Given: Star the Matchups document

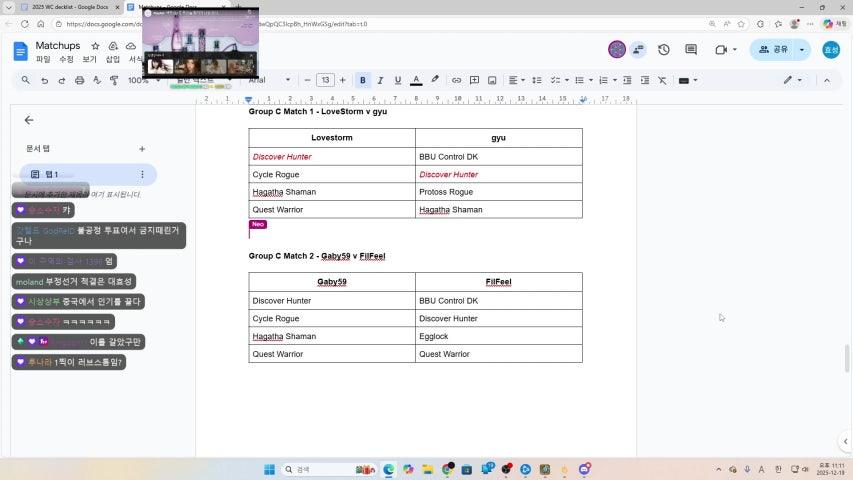Looking at the screenshot, I should 96,46.
